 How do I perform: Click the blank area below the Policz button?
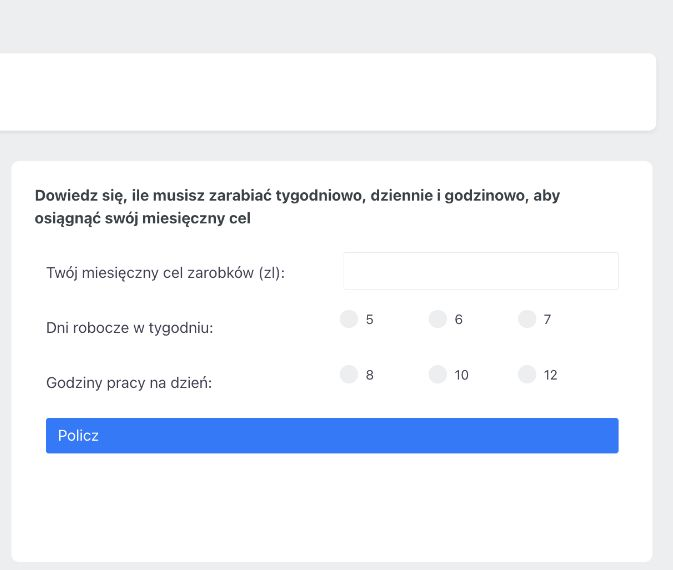tap(332, 506)
